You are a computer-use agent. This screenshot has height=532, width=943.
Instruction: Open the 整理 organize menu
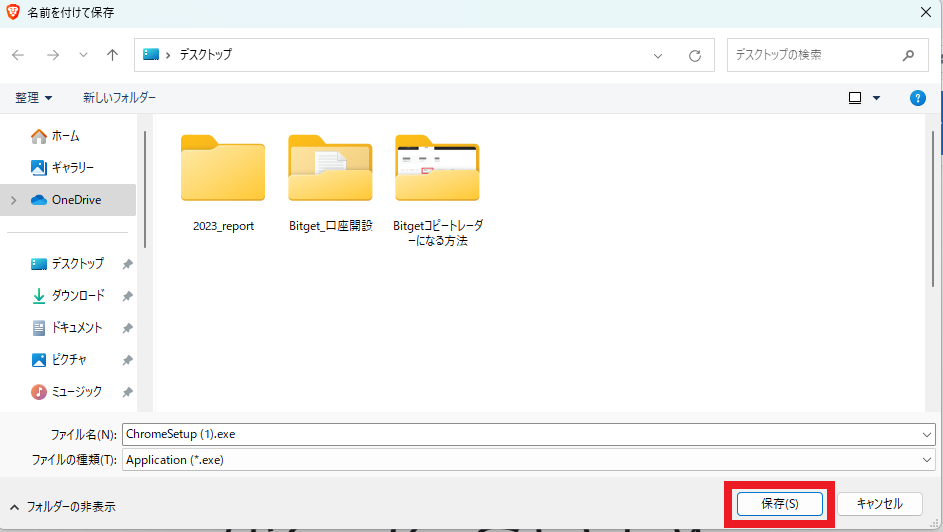[x=33, y=98]
